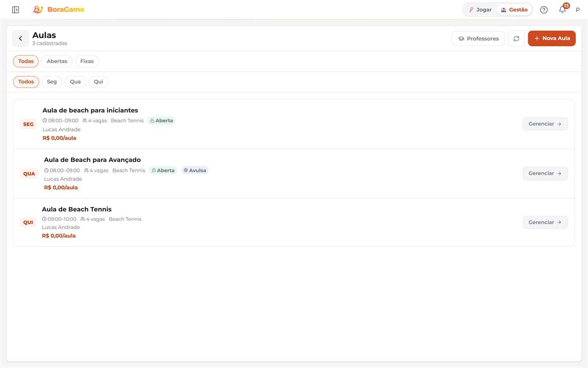Image resolution: width=588 pixels, height=368 pixels.
Task: Open the Professores page
Action: [478, 39]
